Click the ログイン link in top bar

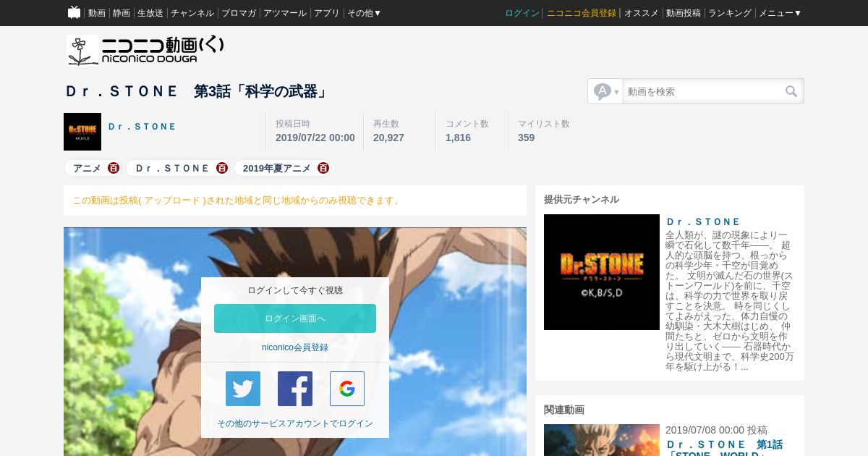522,13
